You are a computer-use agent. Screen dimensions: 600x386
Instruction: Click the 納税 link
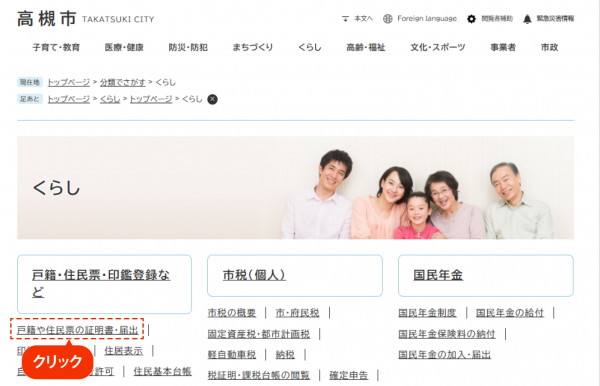285,355
